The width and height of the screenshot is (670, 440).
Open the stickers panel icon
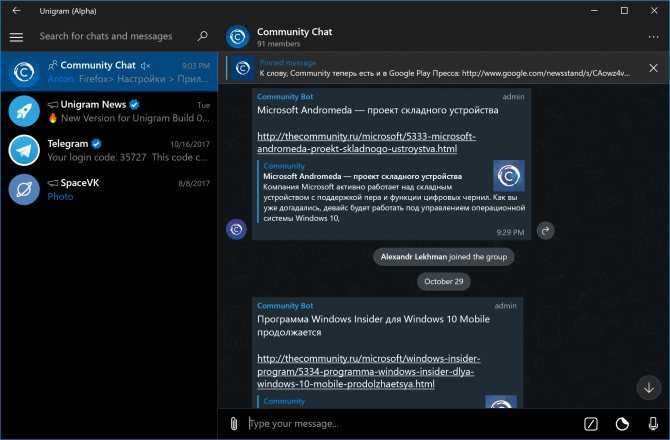point(622,424)
